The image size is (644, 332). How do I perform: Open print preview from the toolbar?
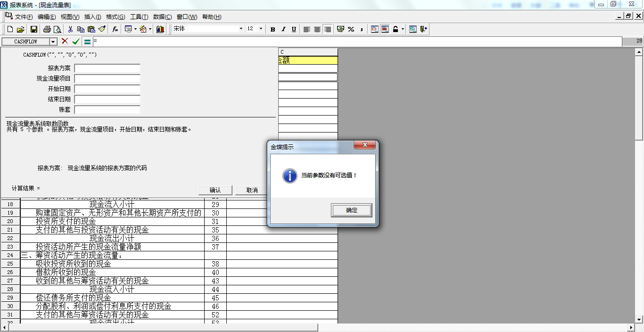57,29
